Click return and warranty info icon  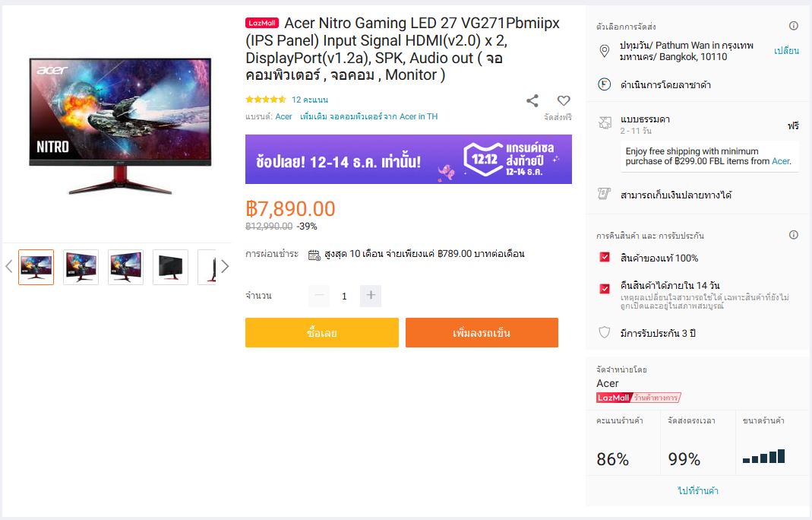tap(793, 235)
